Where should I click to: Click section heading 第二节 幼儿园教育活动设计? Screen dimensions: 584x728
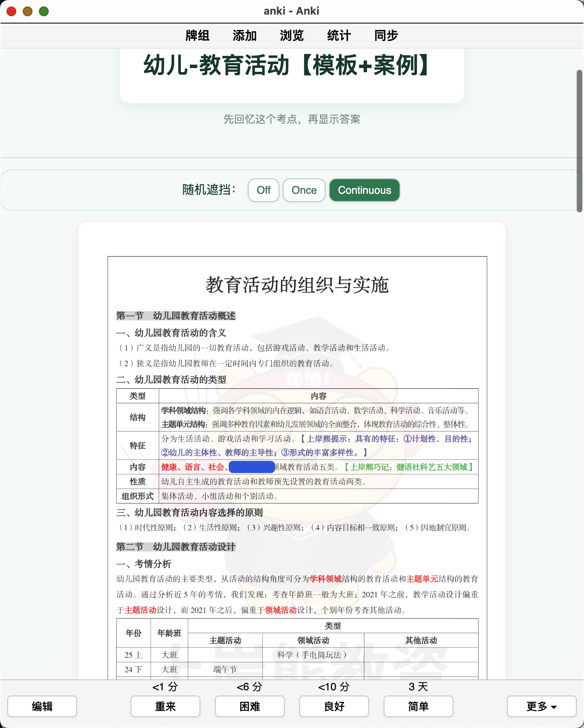pyautogui.click(x=176, y=547)
